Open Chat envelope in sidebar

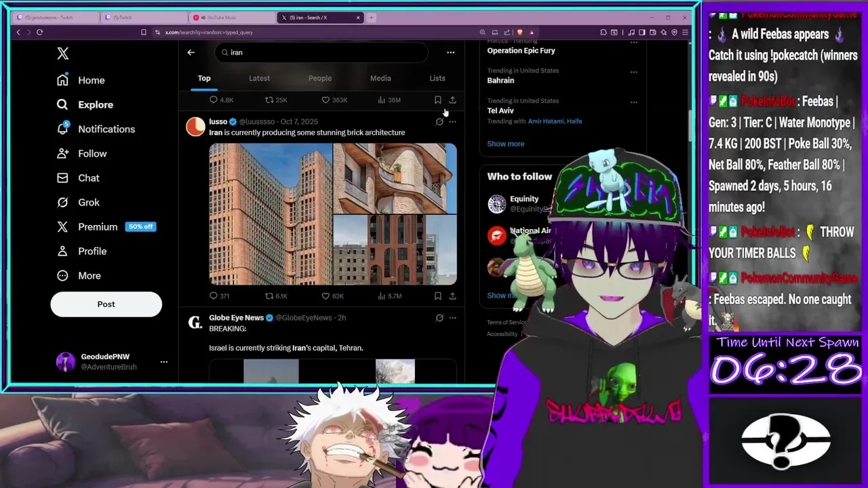coord(62,178)
